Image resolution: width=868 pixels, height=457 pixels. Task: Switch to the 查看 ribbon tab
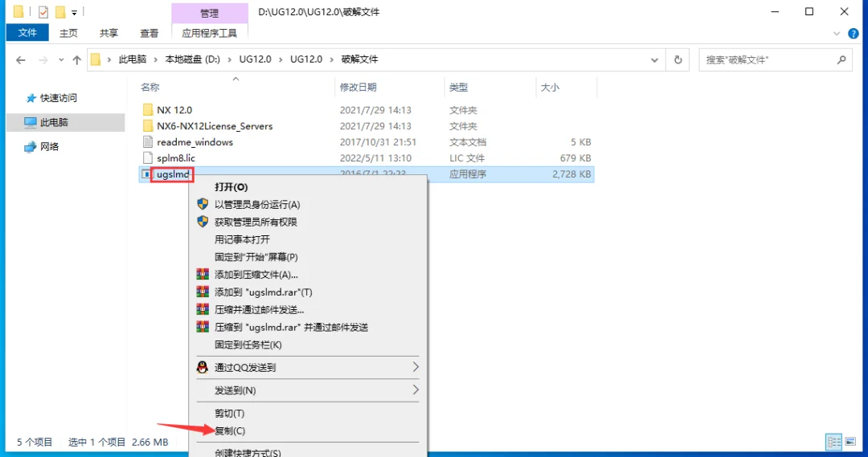pyautogui.click(x=149, y=33)
